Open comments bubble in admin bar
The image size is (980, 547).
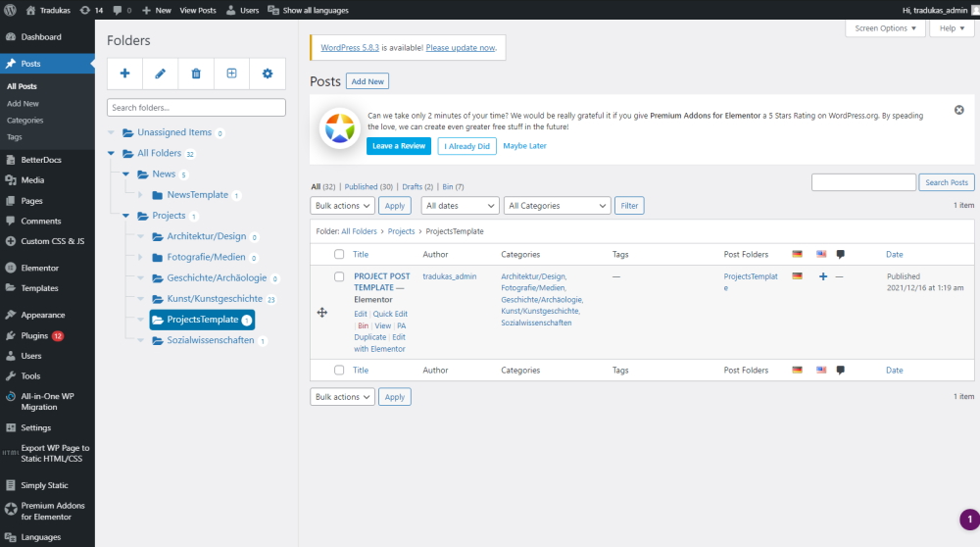point(122,10)
